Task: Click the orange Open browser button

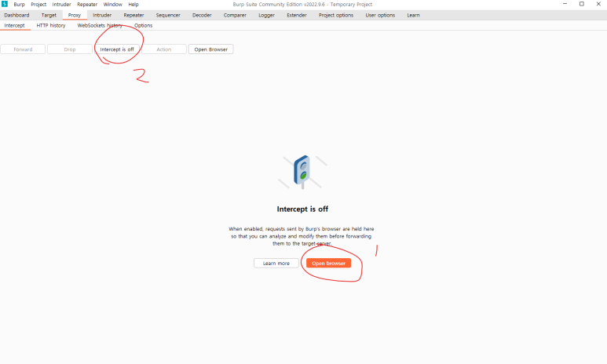Action: pyautogui.click(x=329, y=263)
